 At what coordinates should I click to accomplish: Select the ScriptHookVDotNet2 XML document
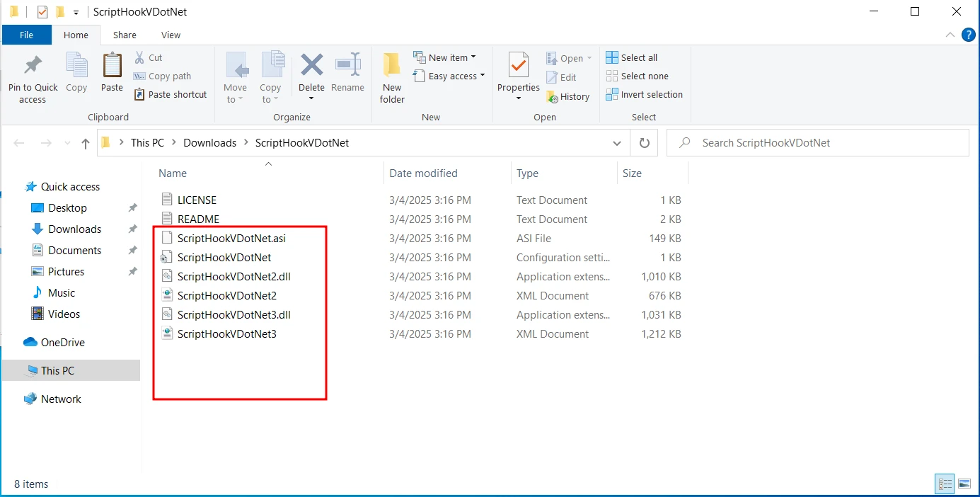pyautogui.click(x=227, y=296)
